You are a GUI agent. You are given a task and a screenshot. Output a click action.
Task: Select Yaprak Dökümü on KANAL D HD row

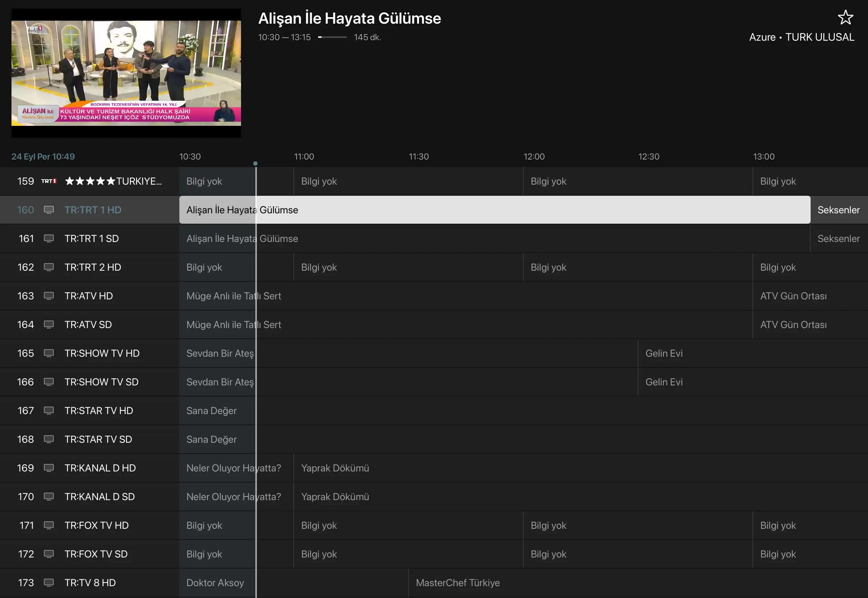point(581,468)
